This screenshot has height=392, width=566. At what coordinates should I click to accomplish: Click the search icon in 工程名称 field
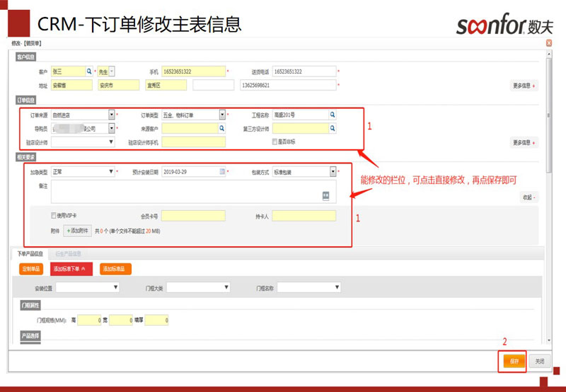333,115
